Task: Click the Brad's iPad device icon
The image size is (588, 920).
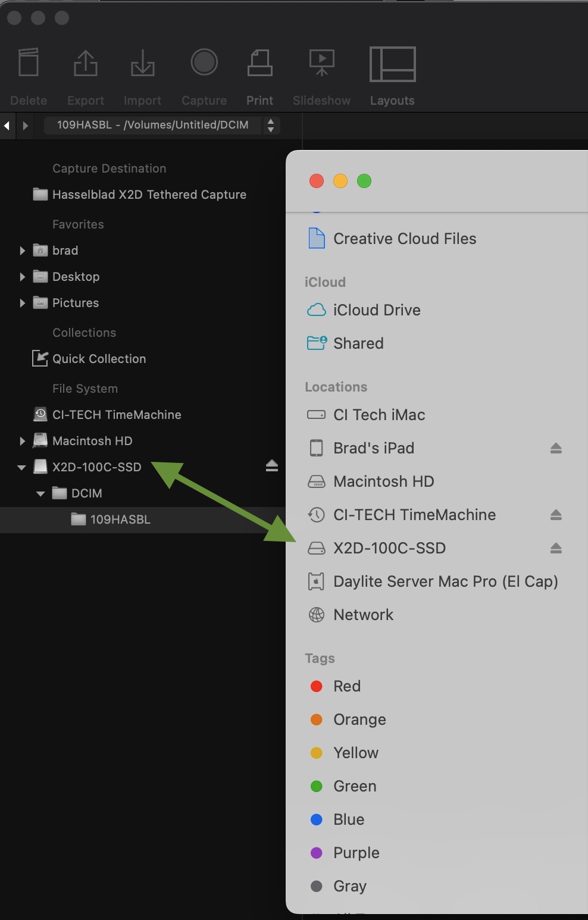Action: point(317,448)
